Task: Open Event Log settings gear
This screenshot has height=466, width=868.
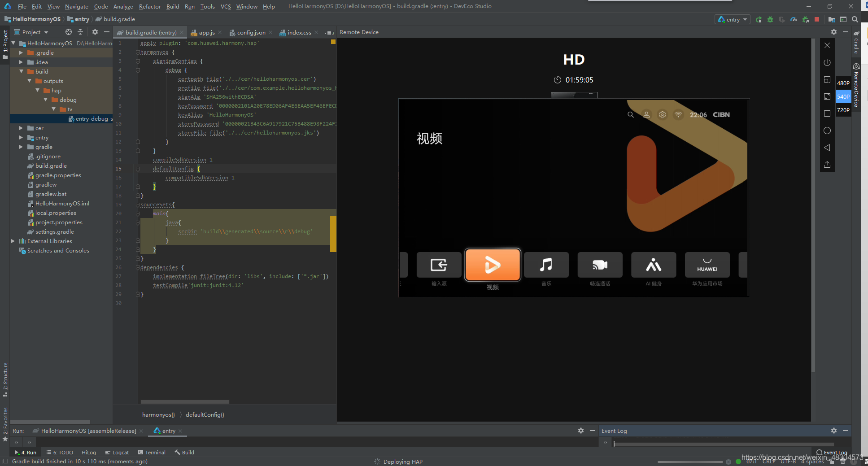Action: tap(834, 431)
